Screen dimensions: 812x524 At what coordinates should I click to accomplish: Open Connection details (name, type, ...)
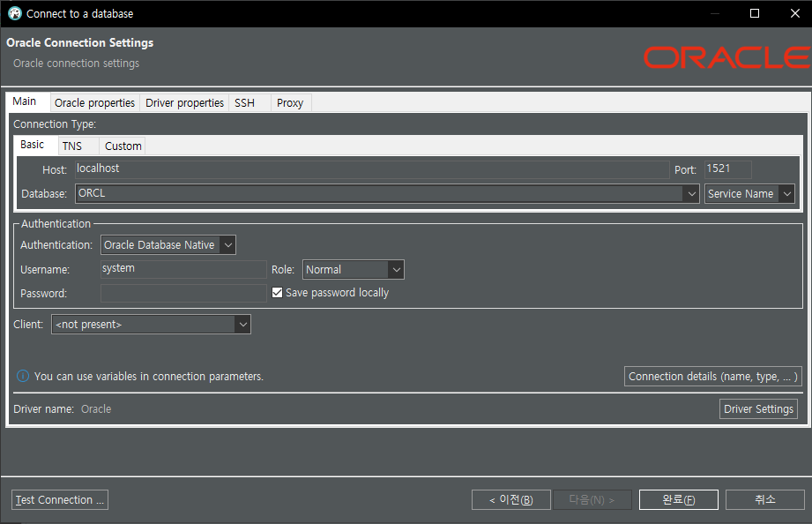pyautogui.click(x=712, y=377)
